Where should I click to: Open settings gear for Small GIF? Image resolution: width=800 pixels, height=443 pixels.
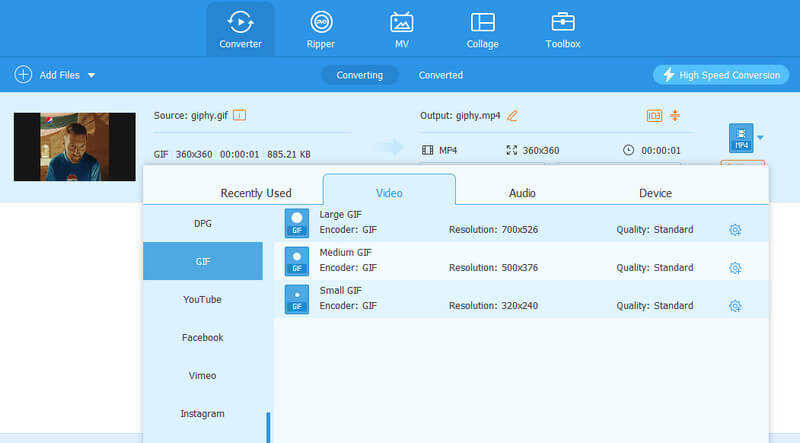735,306
